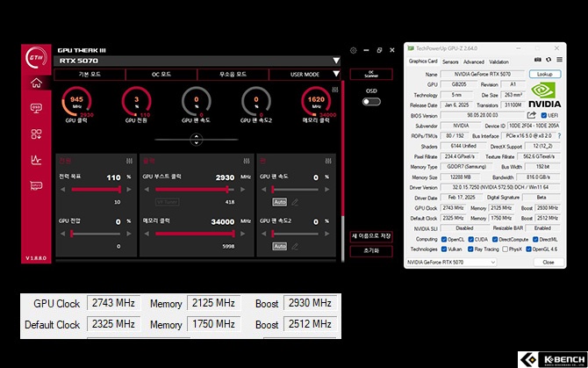
Task: Click the Bus Interface question mark in GPU-Z
Action: (559, 136)
